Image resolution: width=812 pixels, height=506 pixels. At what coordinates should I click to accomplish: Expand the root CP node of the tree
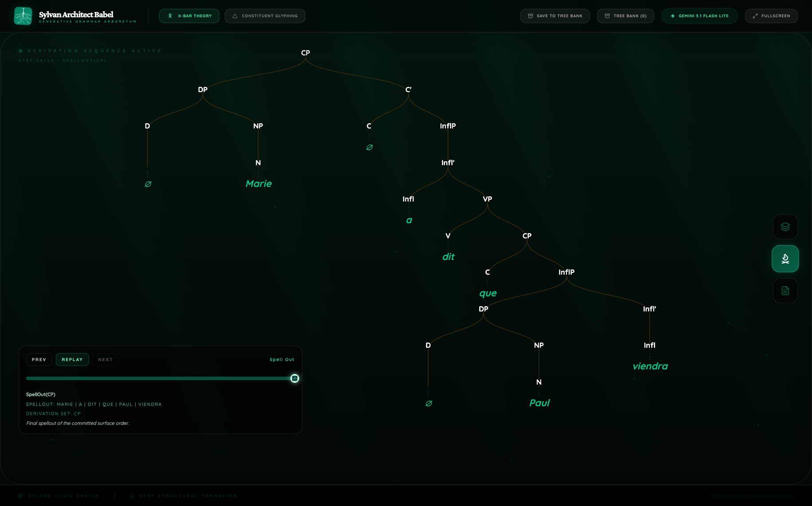point(305,53)
